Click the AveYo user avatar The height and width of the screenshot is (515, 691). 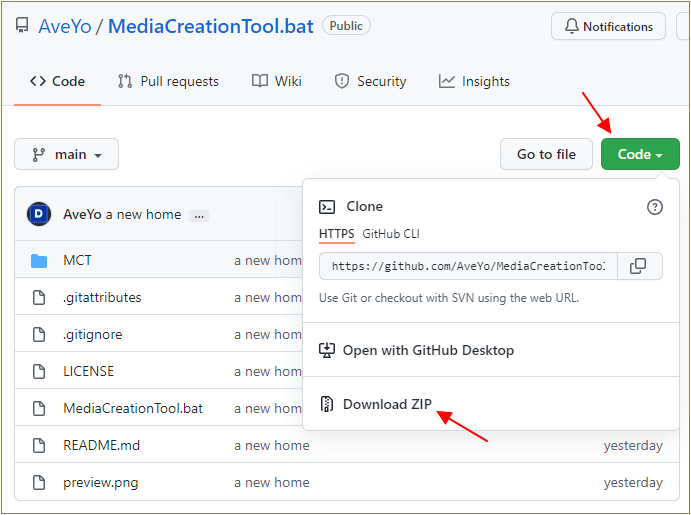coord(39,214)
